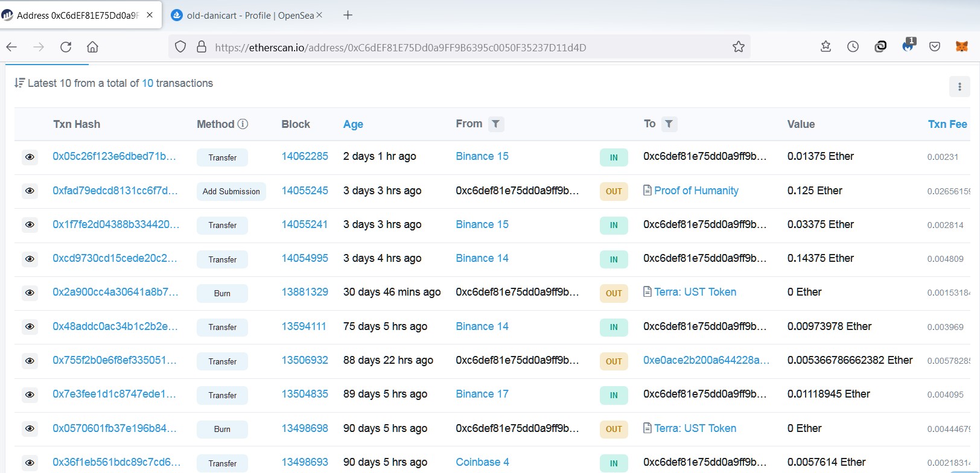Click the contract icon beside Proof of Humanity
The height and width of the screenshot is (473, 980).
647,191
